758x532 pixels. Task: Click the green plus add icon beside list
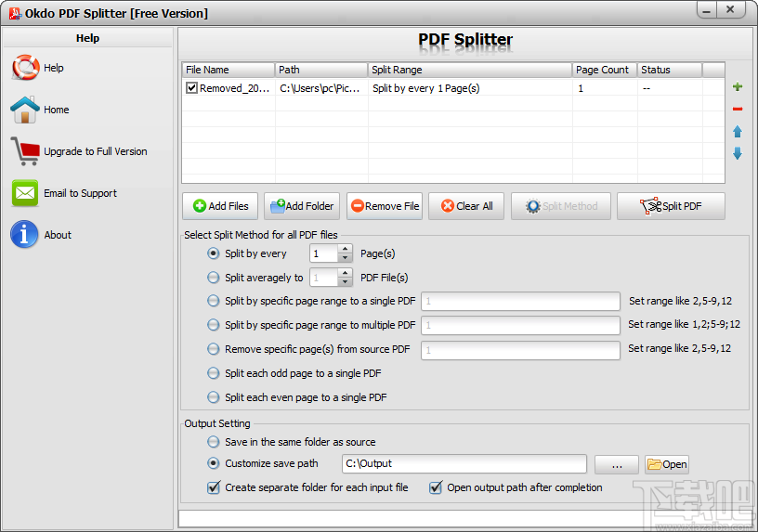click(x=738, y=87)
